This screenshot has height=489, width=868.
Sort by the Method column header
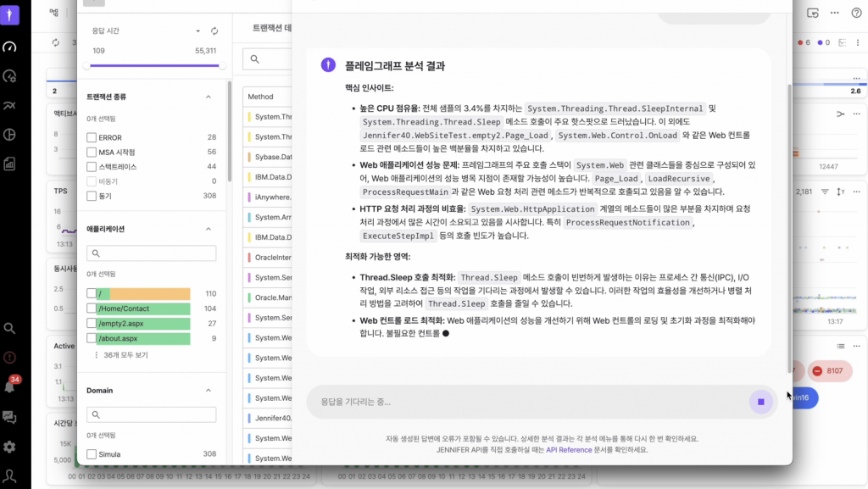coord(261,97)
